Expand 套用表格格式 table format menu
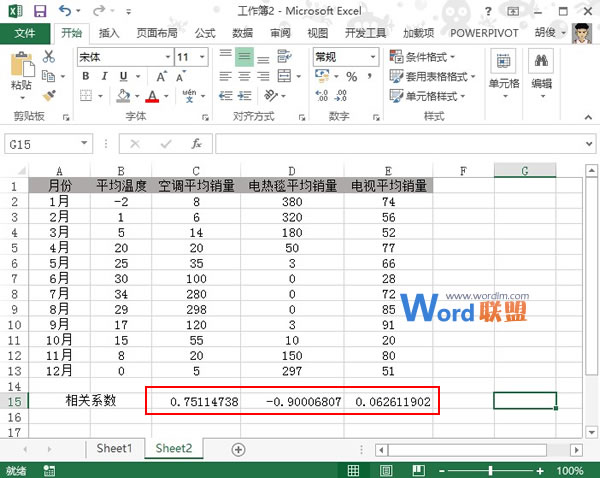 (432, 77)
